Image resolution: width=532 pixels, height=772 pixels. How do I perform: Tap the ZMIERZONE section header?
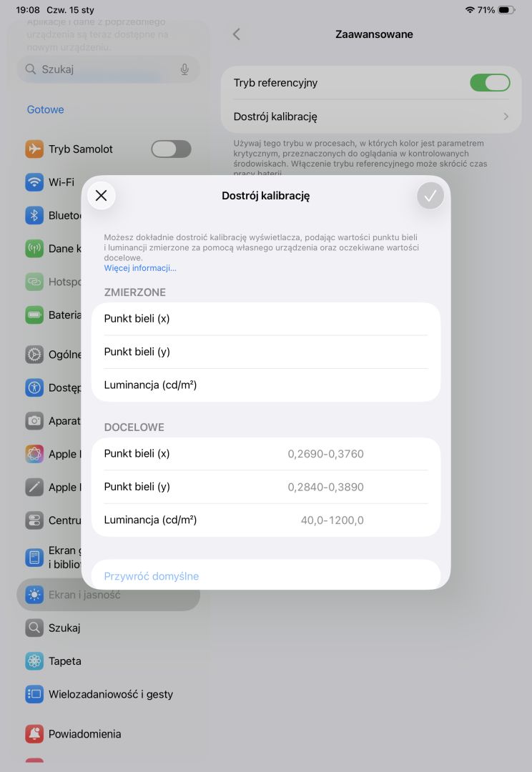click(x=134, y=292)
